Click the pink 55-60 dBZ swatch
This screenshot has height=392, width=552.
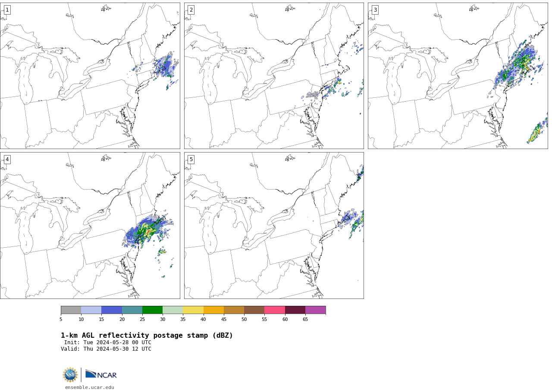click(275, 310)
